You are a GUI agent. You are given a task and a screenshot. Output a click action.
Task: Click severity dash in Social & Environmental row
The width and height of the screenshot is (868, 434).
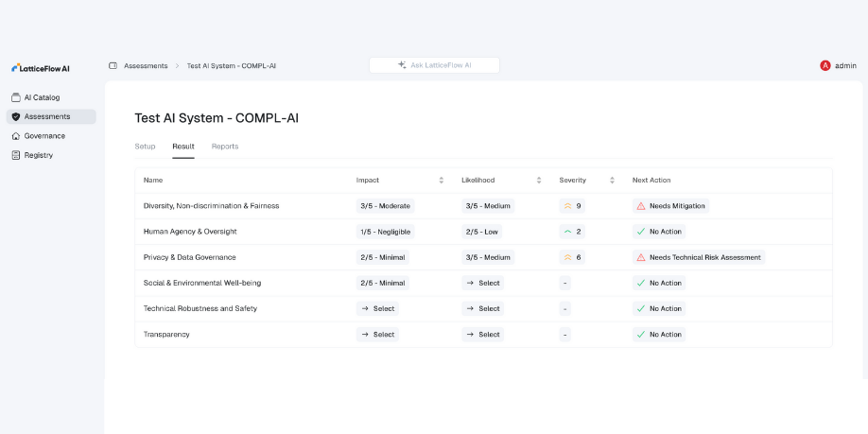pos(564,283)
